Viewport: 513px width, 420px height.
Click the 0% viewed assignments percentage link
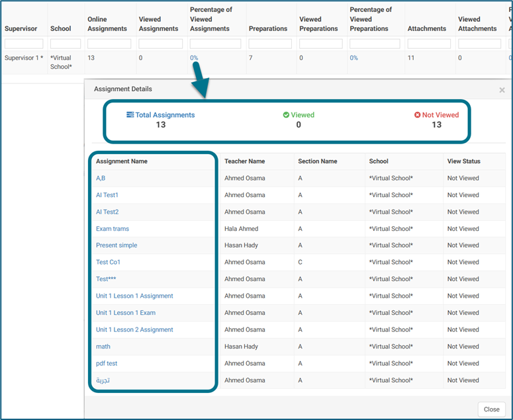pyautogui.click(x=194, y=58)
